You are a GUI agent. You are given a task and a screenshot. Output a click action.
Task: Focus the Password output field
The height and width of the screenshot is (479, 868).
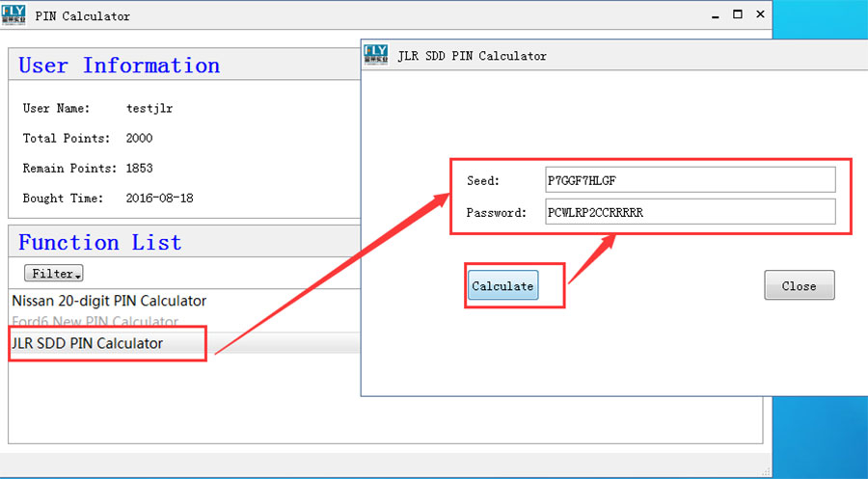click(x=688, y=212)
